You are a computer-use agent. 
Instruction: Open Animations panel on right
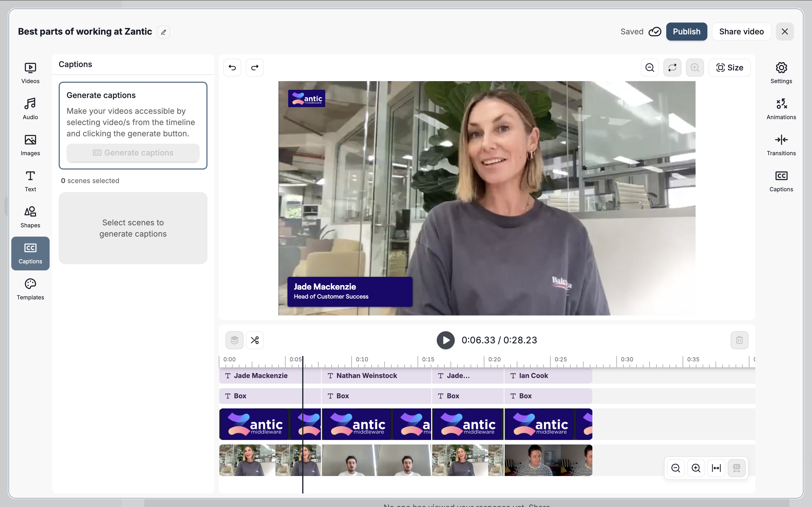coord(781,109)
